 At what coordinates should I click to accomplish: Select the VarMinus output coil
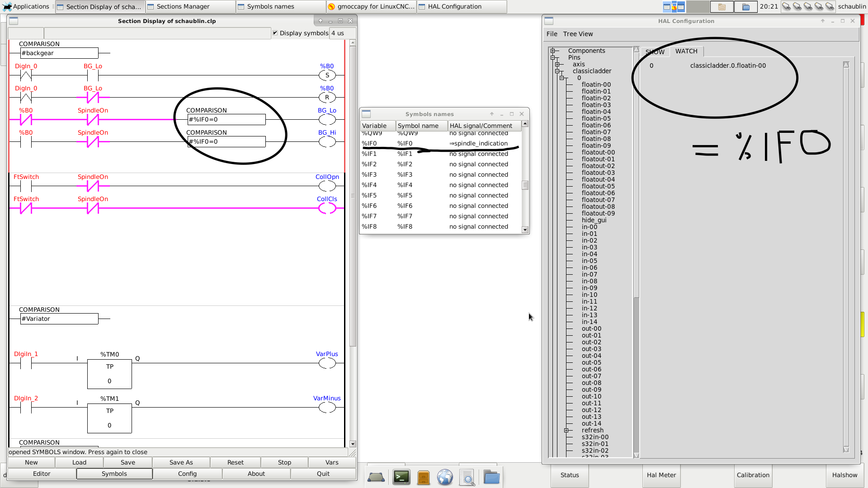point(327,407)
